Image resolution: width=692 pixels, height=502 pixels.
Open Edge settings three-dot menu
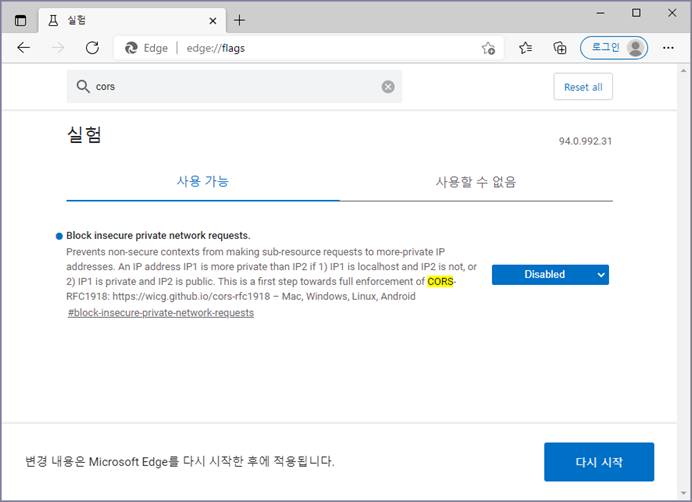click(668, 48)
